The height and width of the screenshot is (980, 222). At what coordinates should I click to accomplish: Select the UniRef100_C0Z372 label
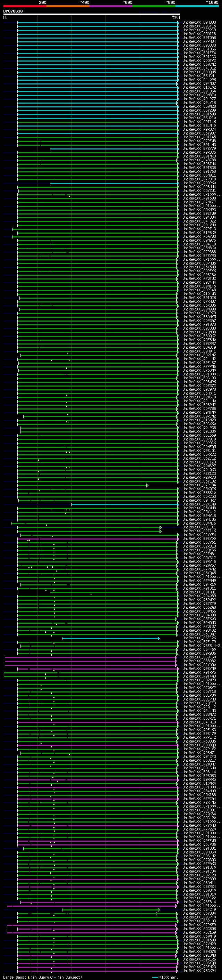coord(199,386)
